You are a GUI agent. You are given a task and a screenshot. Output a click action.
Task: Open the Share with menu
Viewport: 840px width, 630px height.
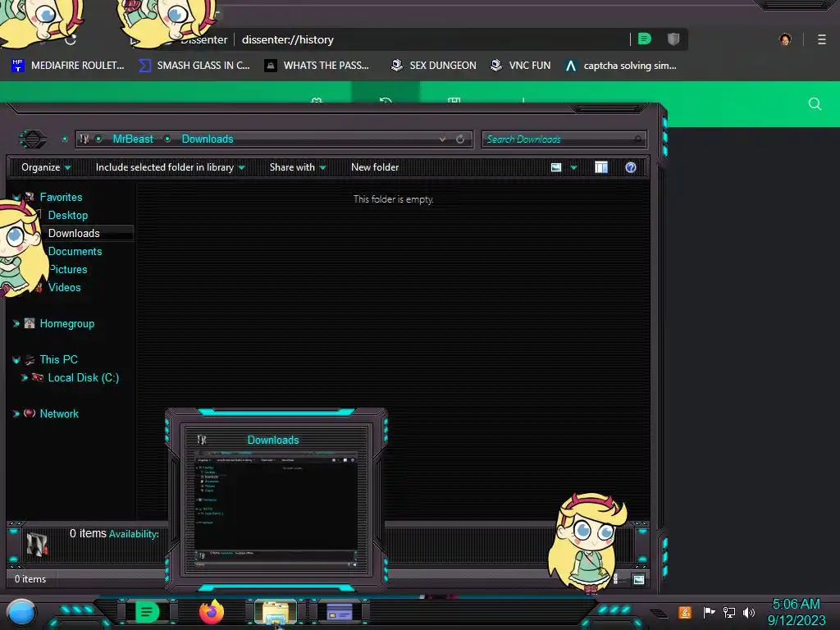298,167
